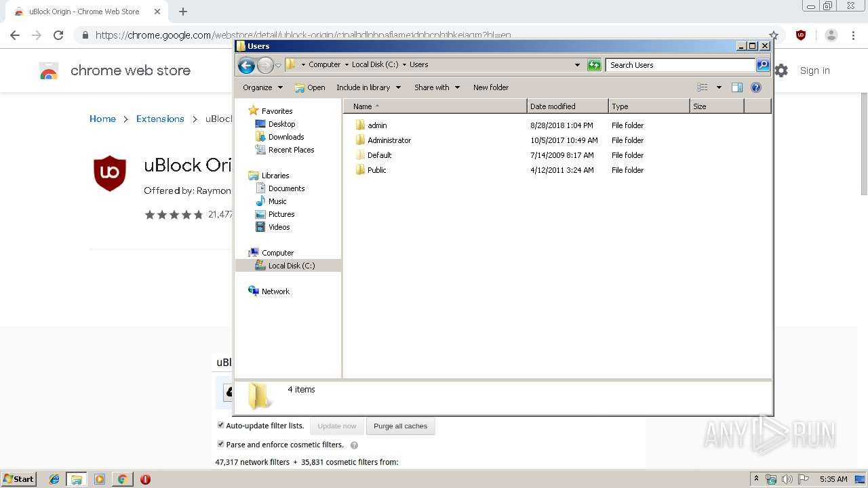Click Computer in the address breadcrumb
The width and height of the screenshot is (868, 488).
324,65
